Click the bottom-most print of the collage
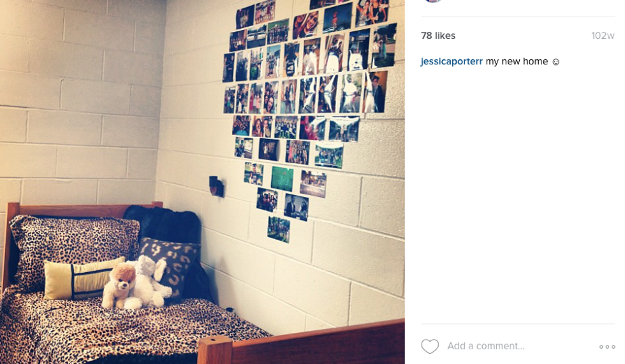Image resolution: width=625 pixels, height=364 pixels. (x=279, y=229)
